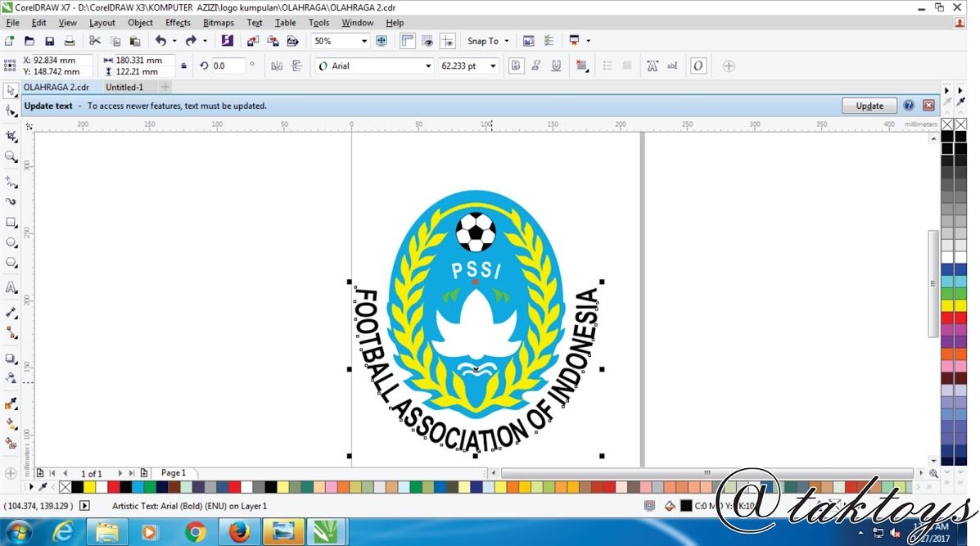Cut the selection with the scissors icon

click(95, 41)
